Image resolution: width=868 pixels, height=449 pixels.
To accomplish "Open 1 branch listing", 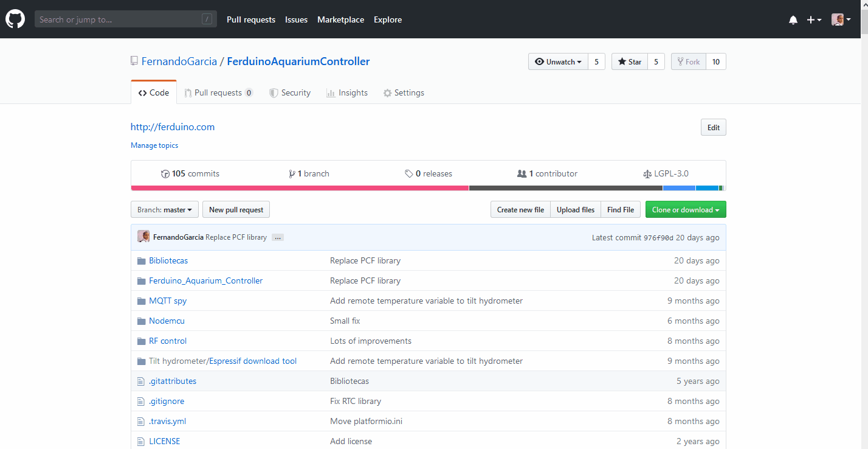I will click(x=309, y=173).
